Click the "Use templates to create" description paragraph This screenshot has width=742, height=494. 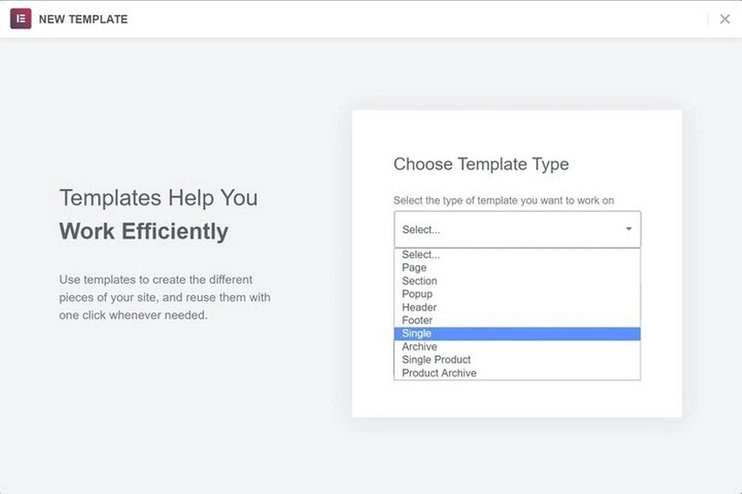point(164,296)
